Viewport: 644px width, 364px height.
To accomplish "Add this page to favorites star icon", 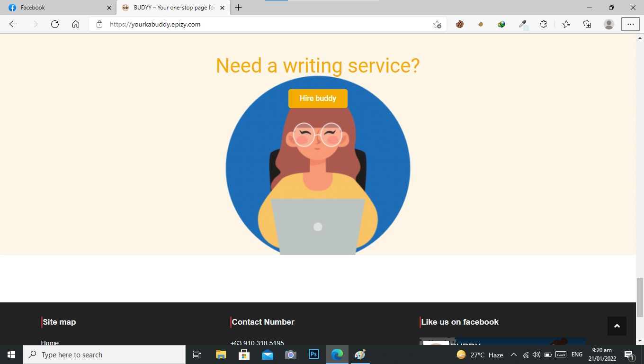I will point(437,24).
